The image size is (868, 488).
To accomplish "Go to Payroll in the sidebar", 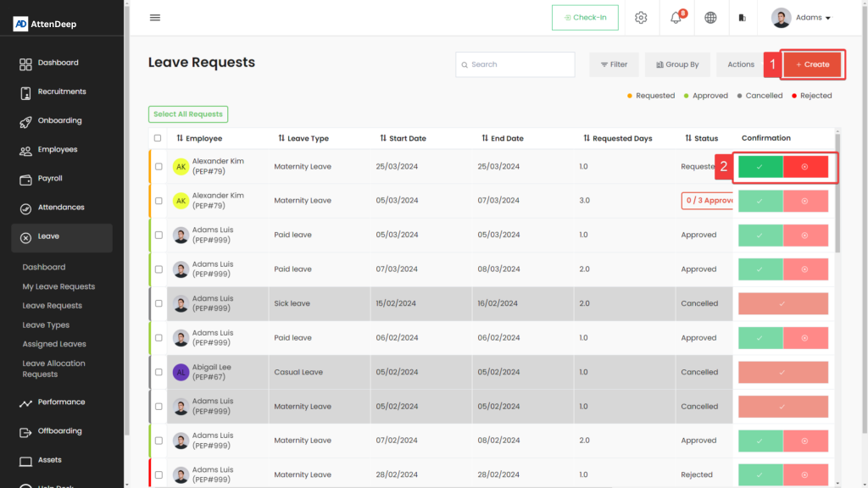I will (50, 179).
